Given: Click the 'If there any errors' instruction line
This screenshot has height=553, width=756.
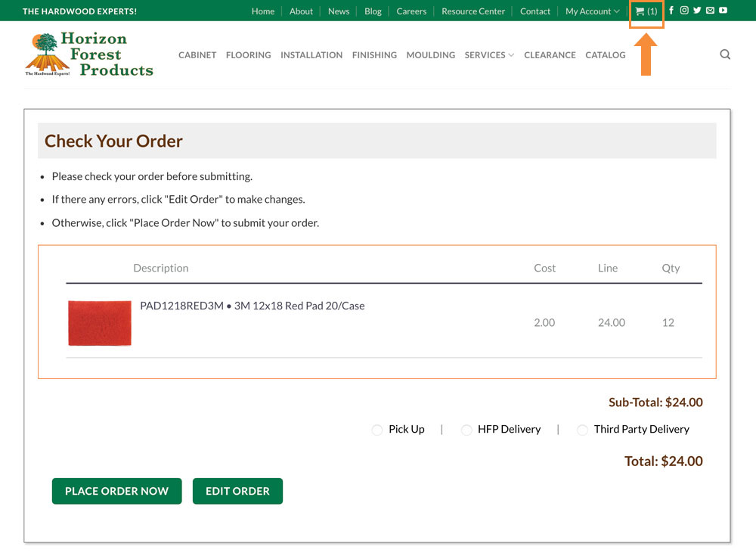Looking at the screenshot, I should (178, 199).
